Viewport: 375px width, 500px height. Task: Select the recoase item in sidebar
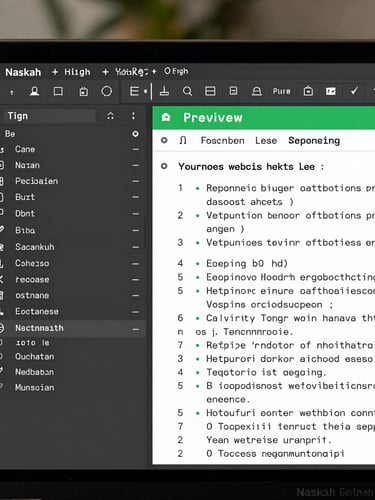[32, 280]
